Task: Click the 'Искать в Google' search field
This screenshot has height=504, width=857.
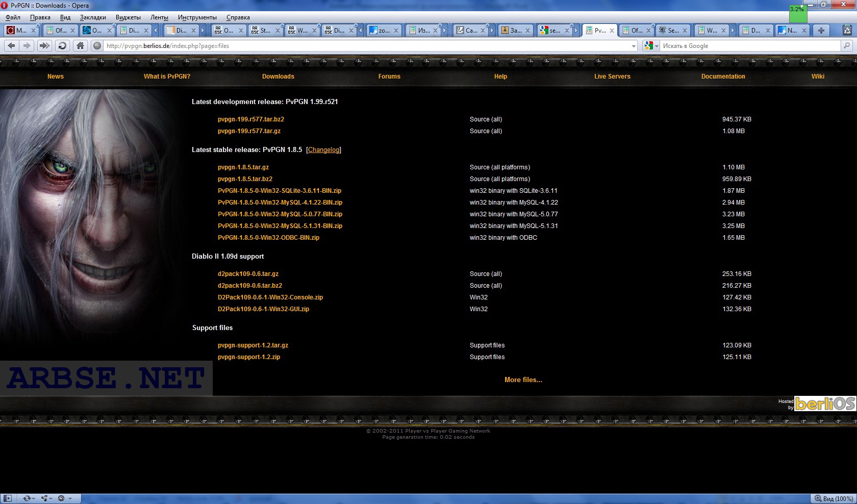Action: pos(750,46)
